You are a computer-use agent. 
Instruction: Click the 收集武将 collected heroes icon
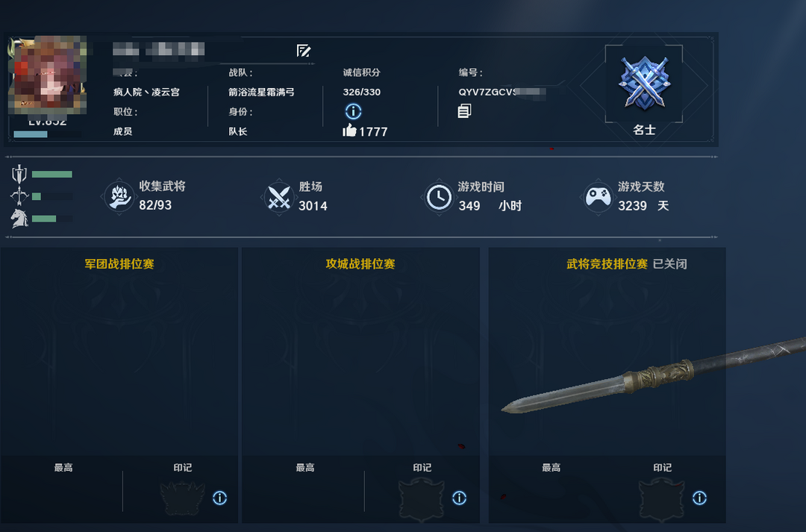(x=119, y=197)
